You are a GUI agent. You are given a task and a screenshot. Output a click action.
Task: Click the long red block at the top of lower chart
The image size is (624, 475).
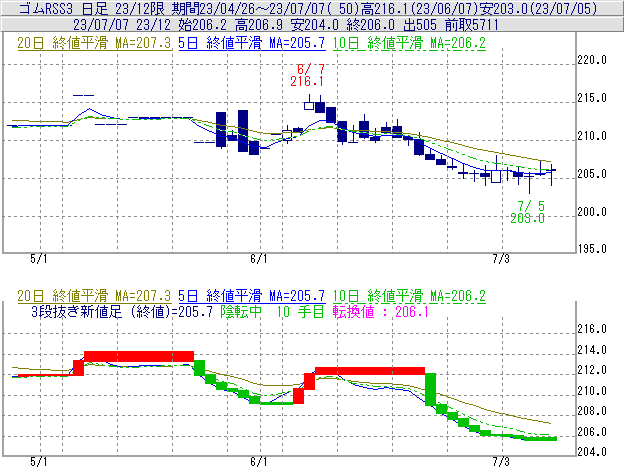(139, 356)
